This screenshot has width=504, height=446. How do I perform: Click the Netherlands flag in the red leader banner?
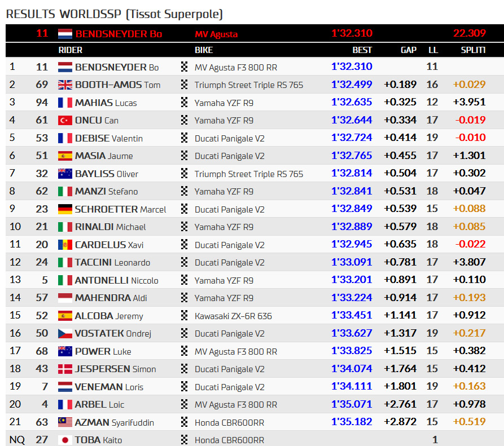click(65, 34)
